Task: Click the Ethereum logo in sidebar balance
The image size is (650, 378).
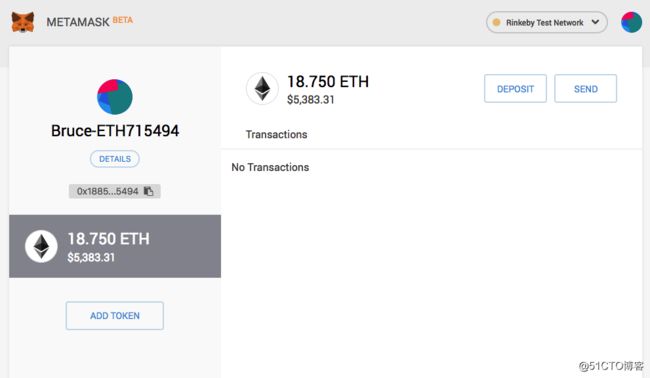Action: (x=41, y=247)
